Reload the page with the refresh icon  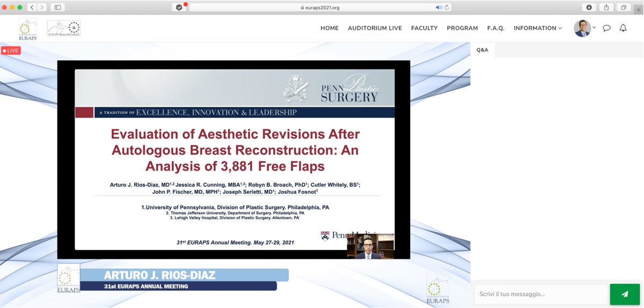(x=447, y=8)
